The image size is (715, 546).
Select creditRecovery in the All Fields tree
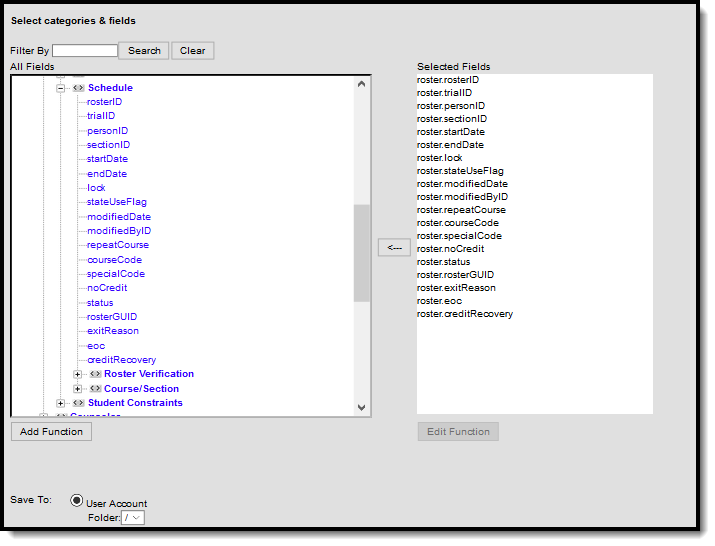click(x=121, y=360)
